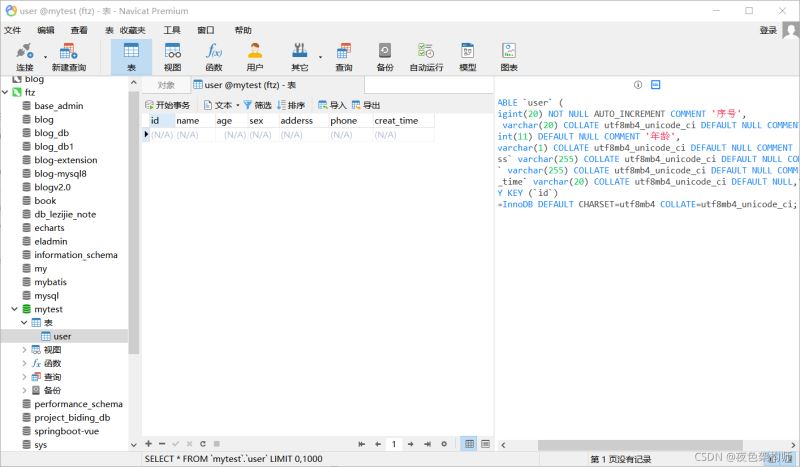Collapse the 表 (tables) node under mytest

click(x=24, y=323)
